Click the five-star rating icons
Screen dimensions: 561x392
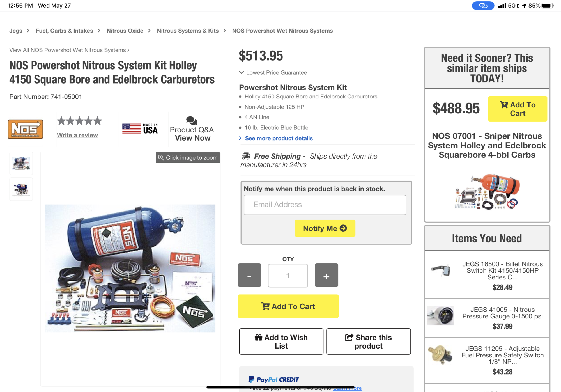click(79, 121)
